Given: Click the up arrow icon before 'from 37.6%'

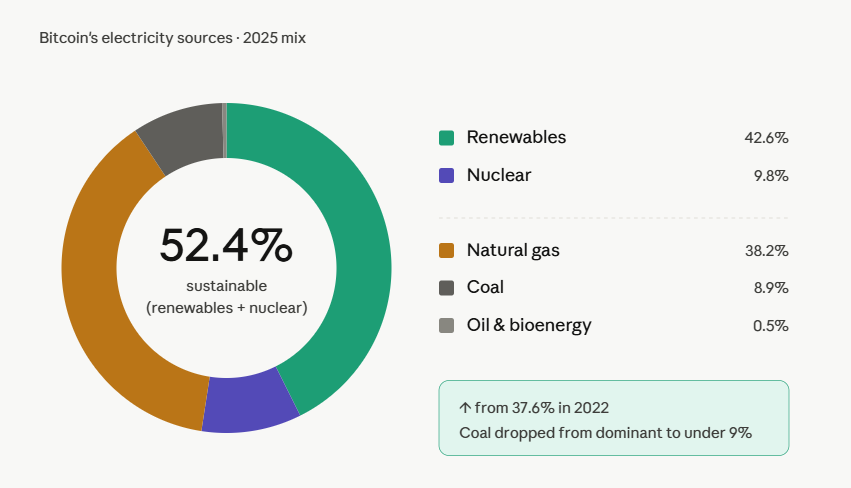Looking at the screenshot, I should tap(465, 408).
